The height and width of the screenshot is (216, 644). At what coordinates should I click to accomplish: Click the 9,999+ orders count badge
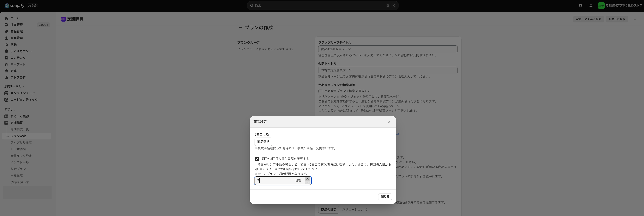coord(43,25)
